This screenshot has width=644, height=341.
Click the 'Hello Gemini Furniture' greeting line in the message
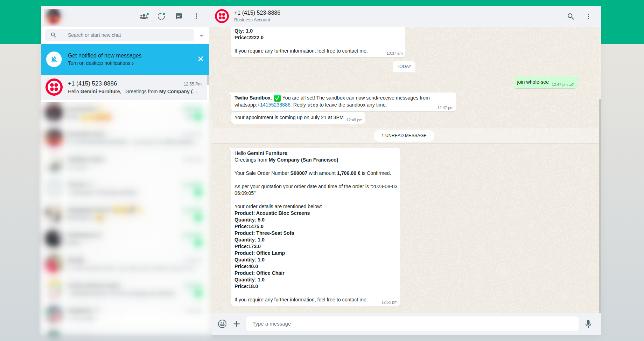click(261, 154)
